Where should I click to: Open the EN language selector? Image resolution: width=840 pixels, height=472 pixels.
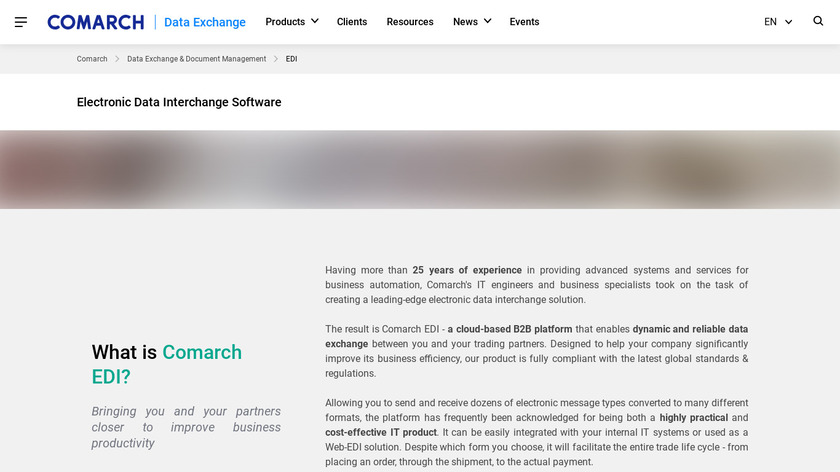(x=770, y=22)
